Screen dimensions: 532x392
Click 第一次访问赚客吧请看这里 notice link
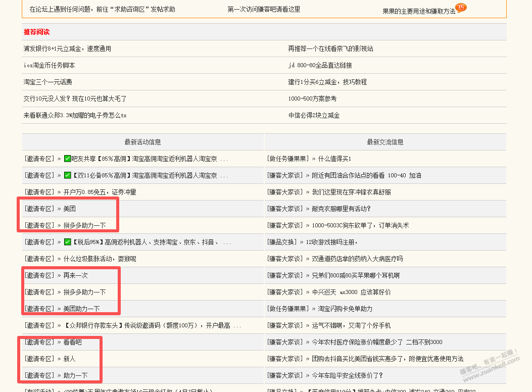tap(264, 9)
